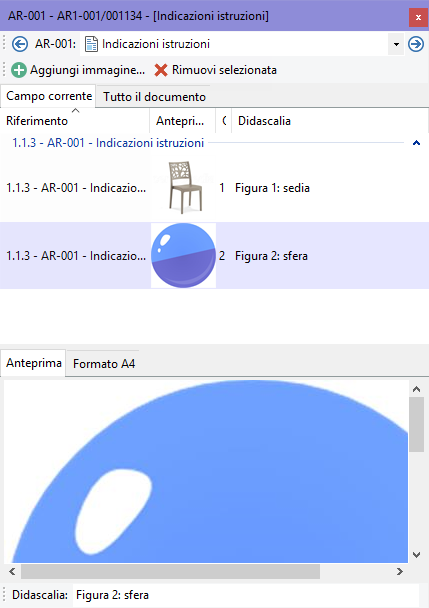Click Antepri... column header
The height and width of the screenshot is (608, 429).
pyautogui.click(x=182, y=121)
